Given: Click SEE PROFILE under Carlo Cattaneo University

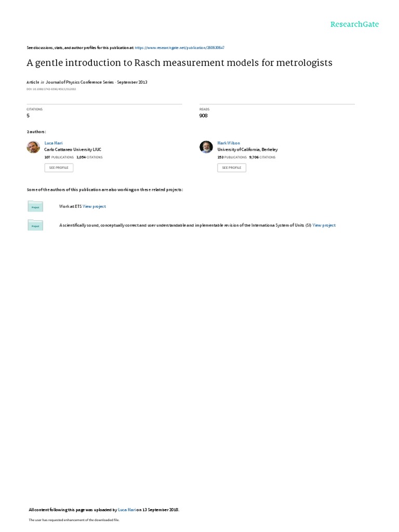Looking at the screenshot, I should [x=59, y=168].
